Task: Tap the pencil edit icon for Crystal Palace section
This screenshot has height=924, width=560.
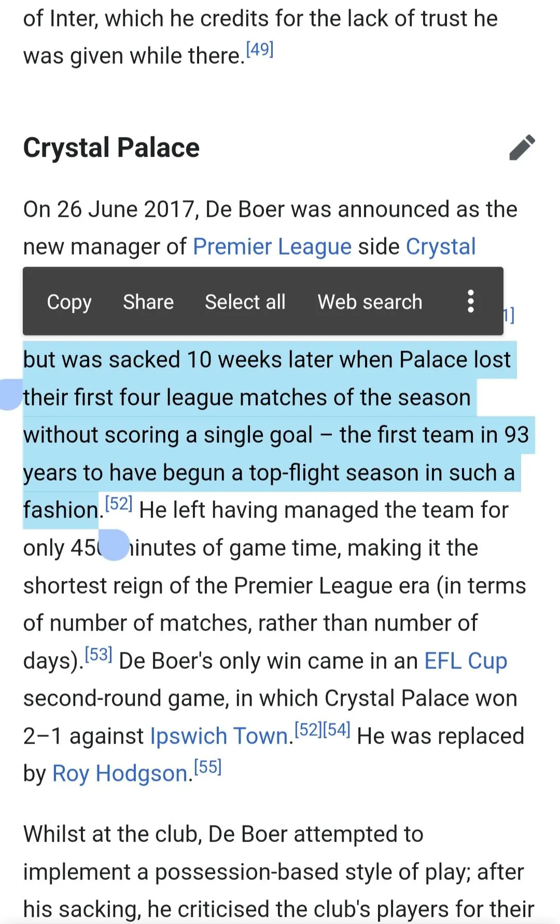Action: (522, 148)
